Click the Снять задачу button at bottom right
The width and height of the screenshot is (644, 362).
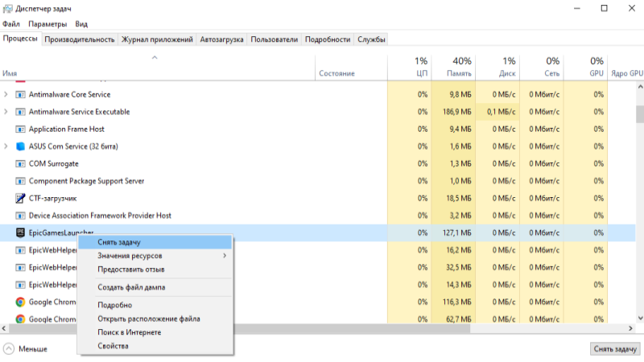[x=615, y=349]
